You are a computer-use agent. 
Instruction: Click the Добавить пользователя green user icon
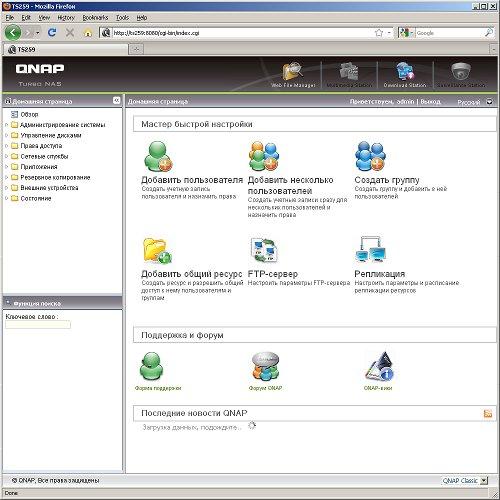[158, 156]
